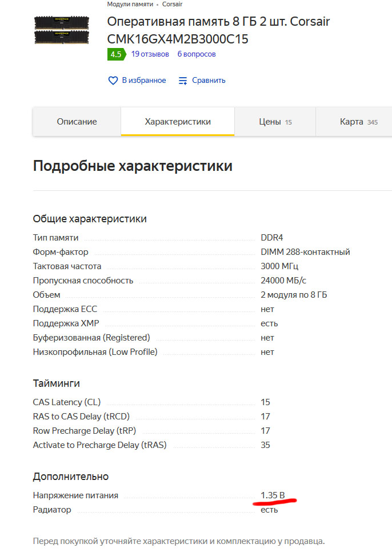
Task: Click the Буферизованная (Registered) label
Action: (91, 338)
